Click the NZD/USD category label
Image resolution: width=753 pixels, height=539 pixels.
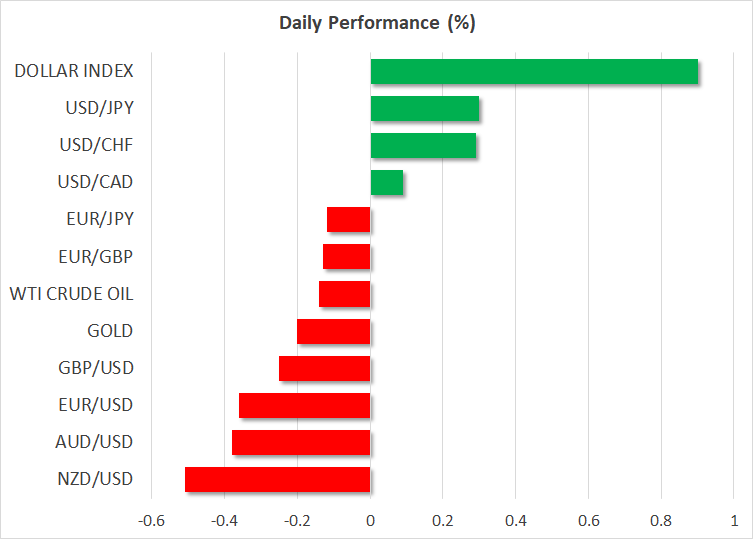96,479
